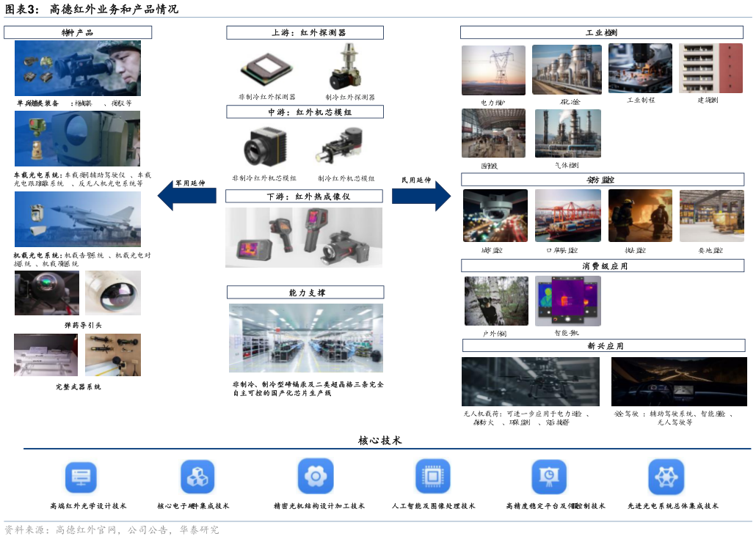Click the blue left-pointing arrow
756x539 pixels.
[186, 196]
